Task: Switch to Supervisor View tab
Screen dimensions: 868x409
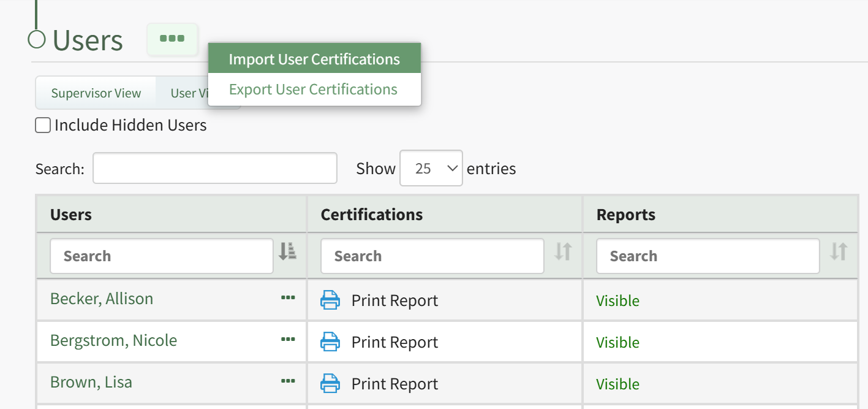Action: [x=96, y=93]
